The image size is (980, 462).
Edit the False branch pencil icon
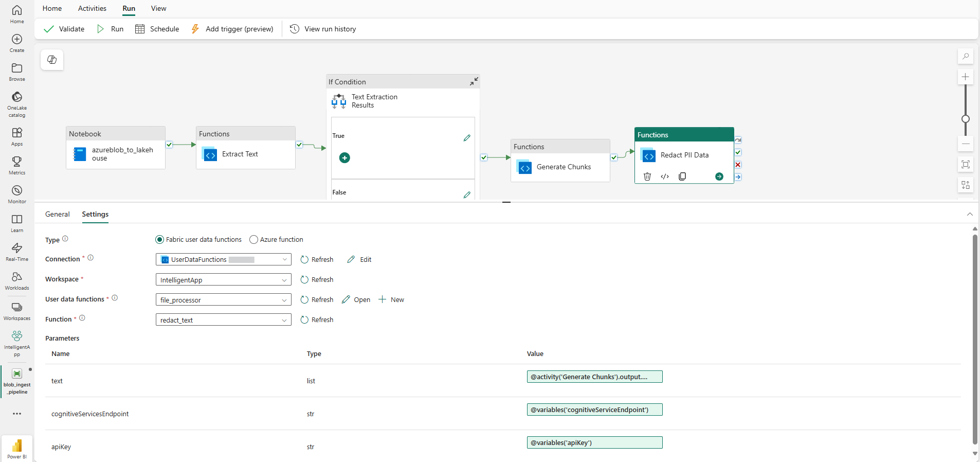[x=467, y=194]
